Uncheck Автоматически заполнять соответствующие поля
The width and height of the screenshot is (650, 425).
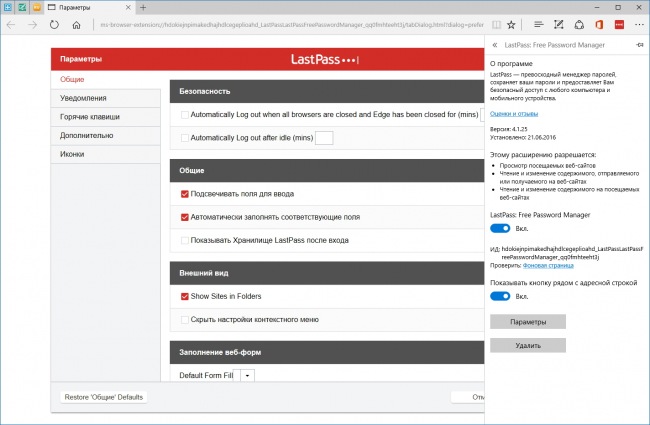click(185, 217)
